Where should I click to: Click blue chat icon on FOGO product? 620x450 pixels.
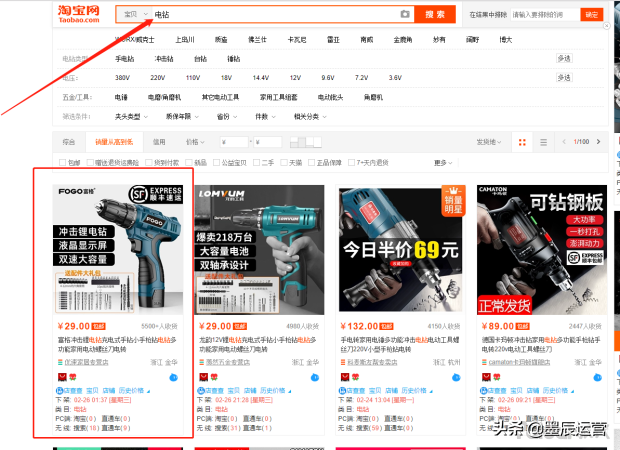coord(174,378)
